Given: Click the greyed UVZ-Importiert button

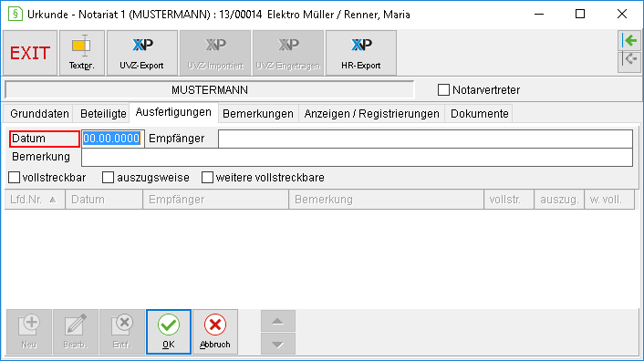Looking at the screenshot, I should pyautogui.click(x=215, y=53).
